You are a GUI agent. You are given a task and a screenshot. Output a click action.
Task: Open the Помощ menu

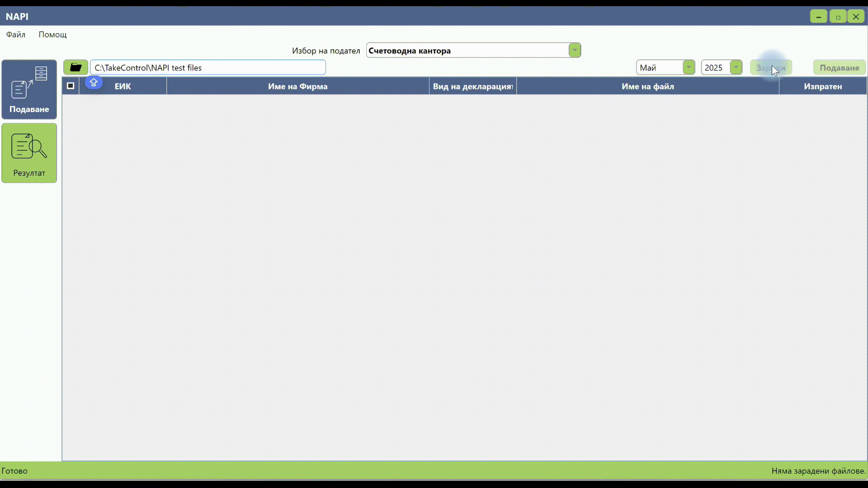click(x=52, y=34)
